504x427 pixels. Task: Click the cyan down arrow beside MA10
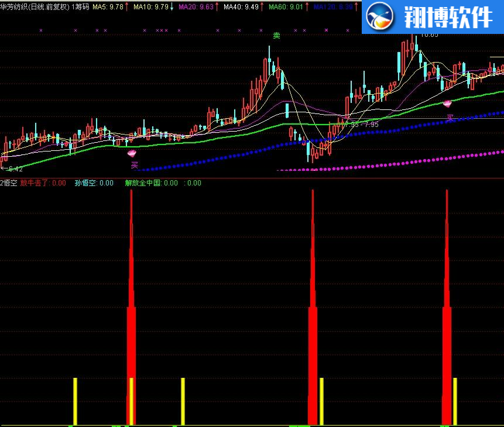point(172,6)
